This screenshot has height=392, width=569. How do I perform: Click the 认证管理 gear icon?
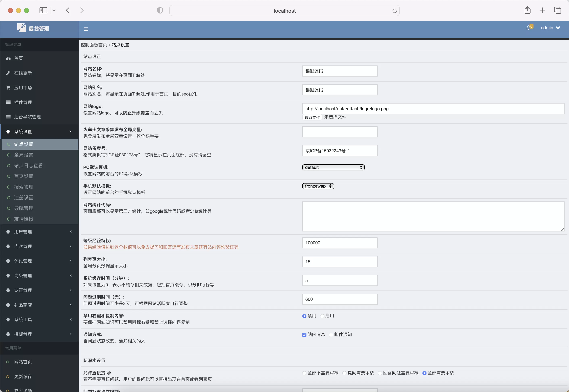(8, 290)
